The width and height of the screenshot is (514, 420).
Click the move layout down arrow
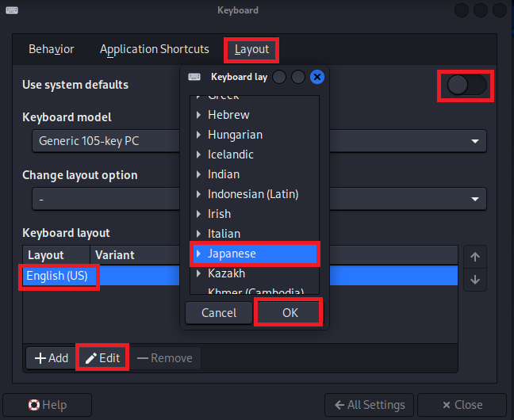pyautogui.click(x=475, y=279)
